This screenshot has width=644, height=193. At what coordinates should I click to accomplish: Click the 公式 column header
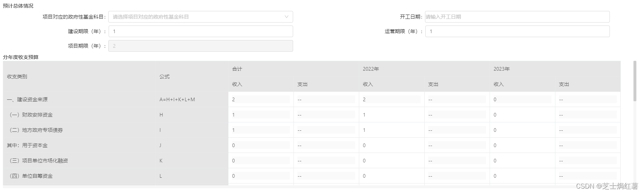[165, 76]
